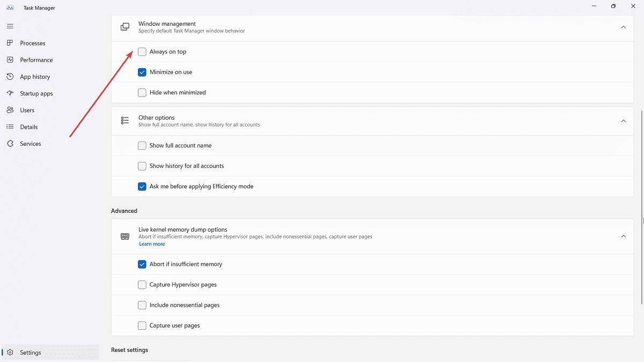Open the Users page icon
Screen dimensions: 644x362
click(10, 110)
